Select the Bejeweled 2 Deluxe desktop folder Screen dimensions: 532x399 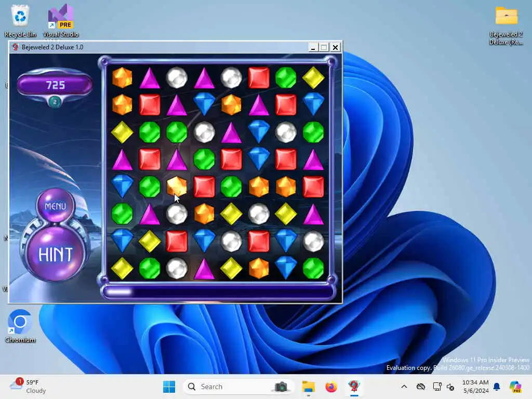(506, 26)
